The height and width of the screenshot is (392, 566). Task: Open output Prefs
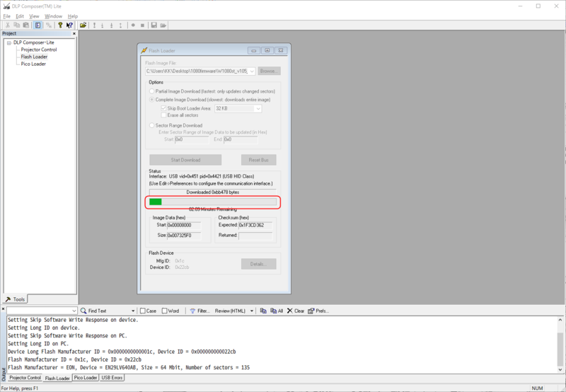[x=318, y=311]
